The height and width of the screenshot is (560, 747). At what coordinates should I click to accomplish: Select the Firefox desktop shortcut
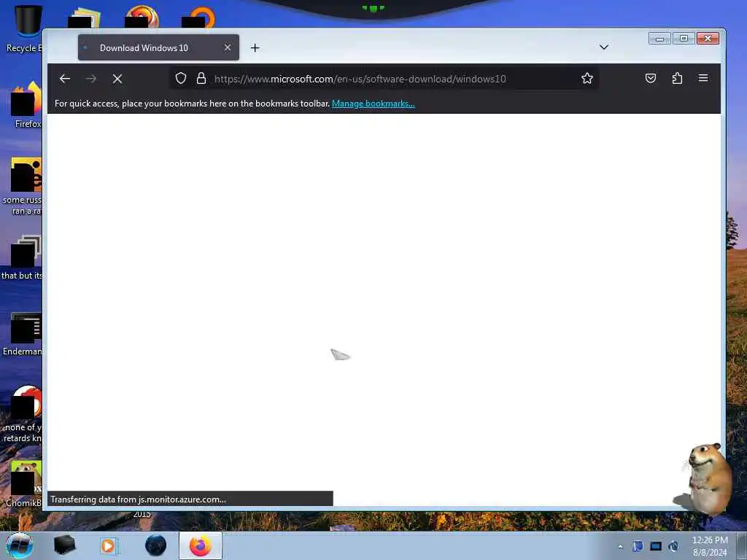(26, 105)
